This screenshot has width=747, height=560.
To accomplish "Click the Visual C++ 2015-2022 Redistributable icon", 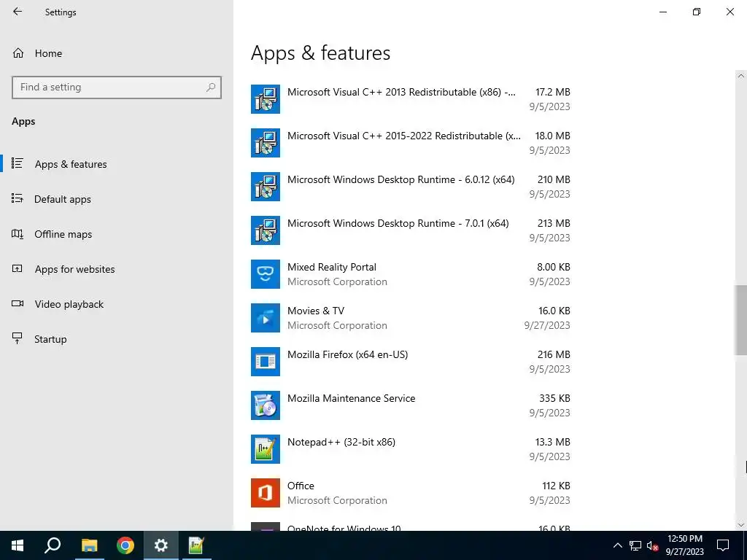I will click(266, 143).
